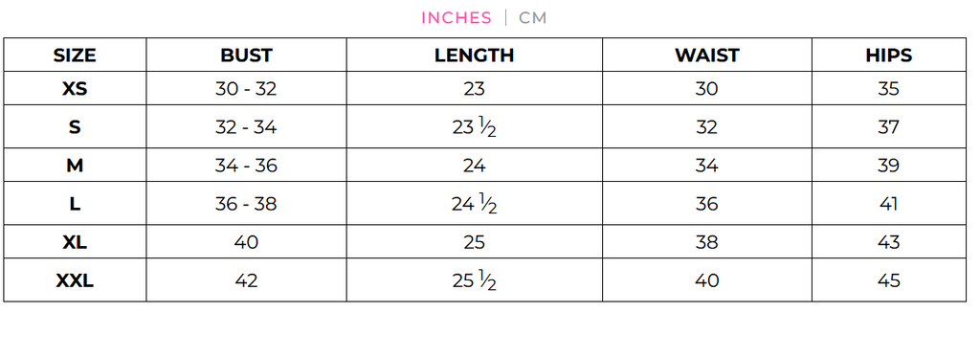
Task: Click the WAIST column header
Action: click(707, 55)
